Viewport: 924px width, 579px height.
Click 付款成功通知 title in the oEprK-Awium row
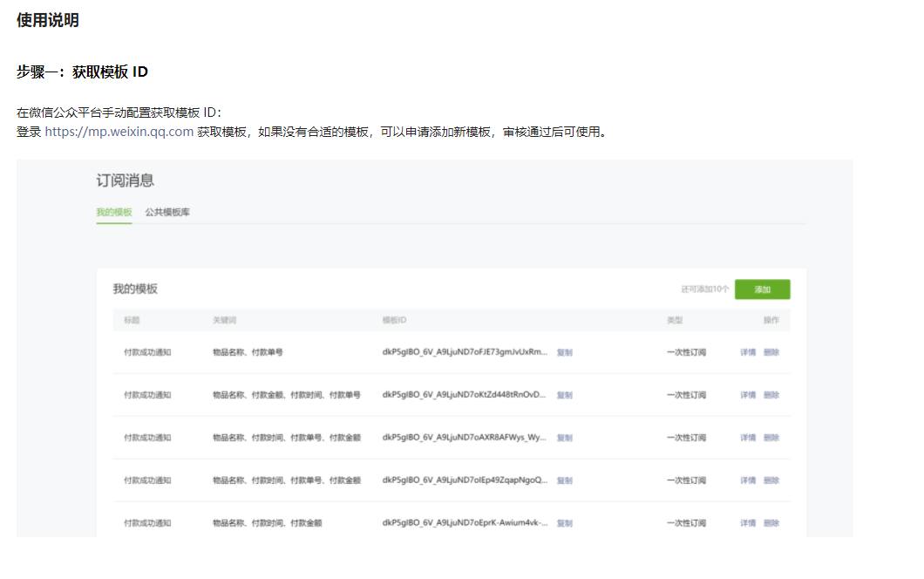[147, 523]
